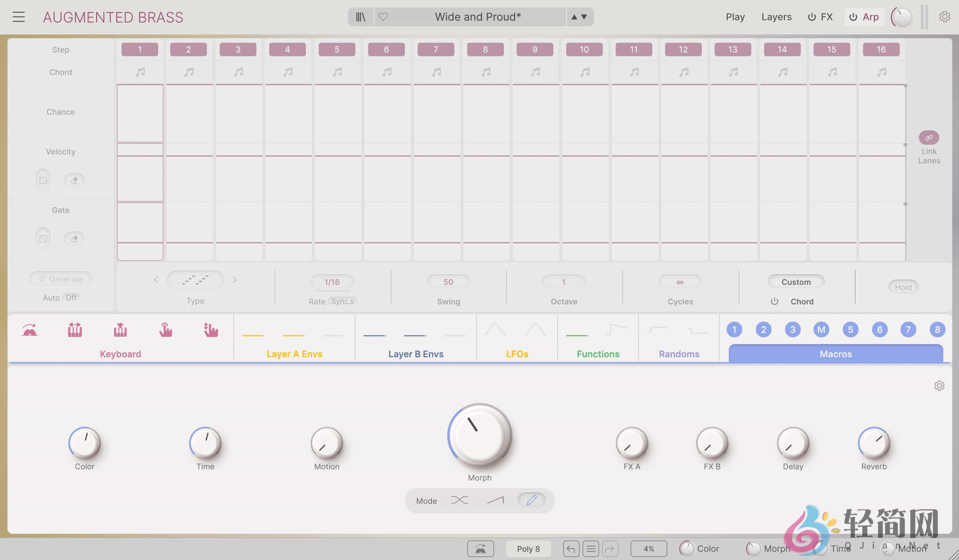The height and width of the screenshot is (560, 959).
Task: Click the previous arrow for arpeggio Type
Action: click(156, 280)
